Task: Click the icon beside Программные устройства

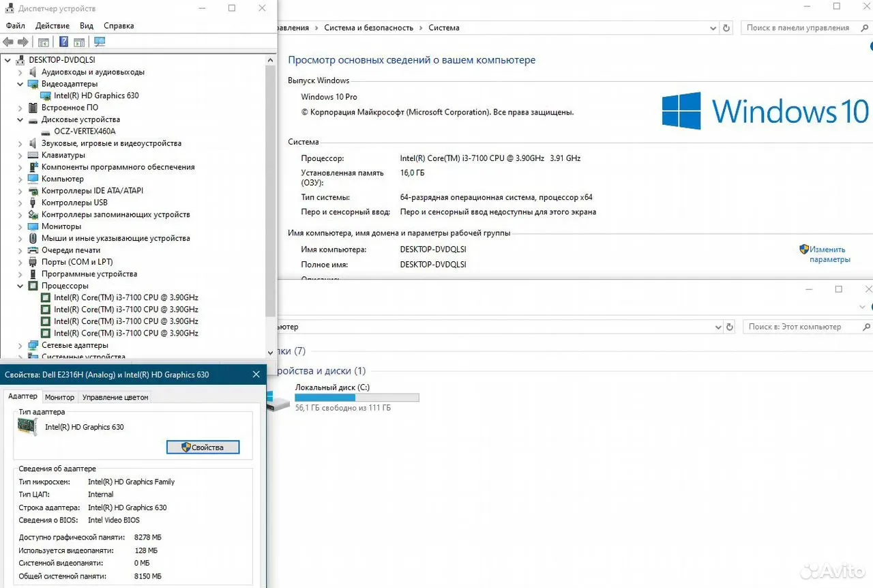Action: point(33,274)
